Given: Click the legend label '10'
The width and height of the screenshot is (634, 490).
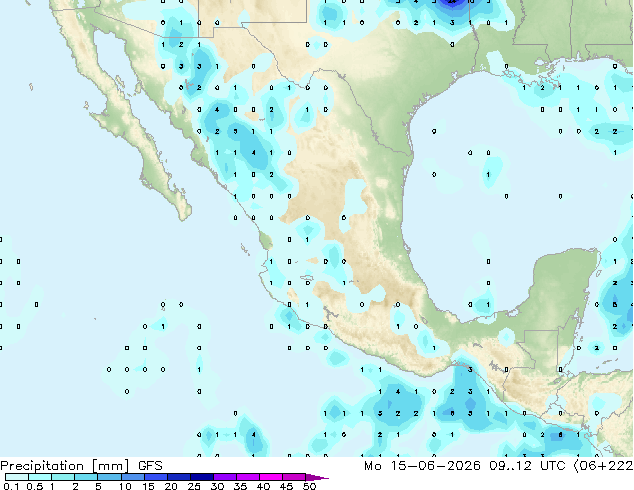Looking at the screenshot, I should [125, 486].
